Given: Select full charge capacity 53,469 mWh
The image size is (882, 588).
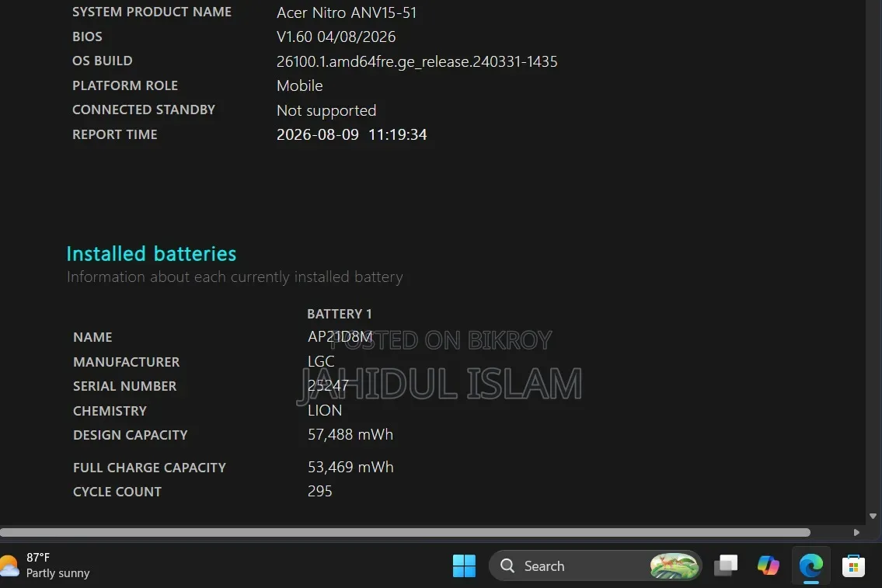Looking at the screenshot, I should (x=350, y=467).
